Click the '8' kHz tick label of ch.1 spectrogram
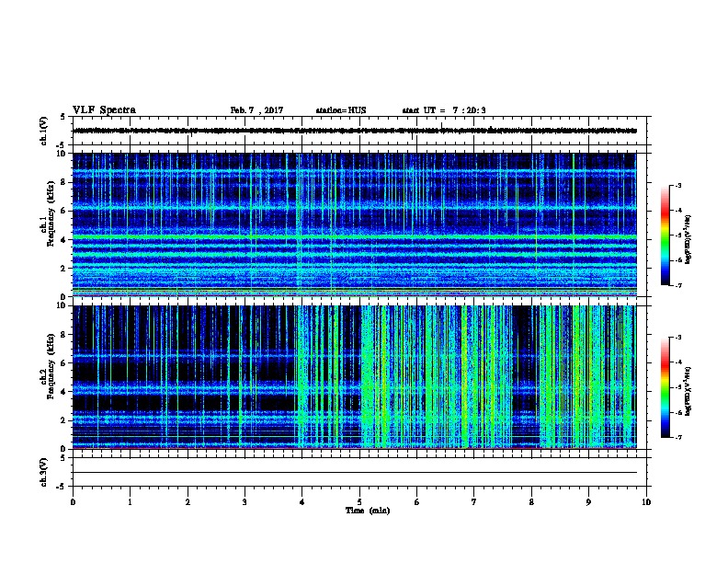Screen dimensions: 728x563 tap(63, 182)
